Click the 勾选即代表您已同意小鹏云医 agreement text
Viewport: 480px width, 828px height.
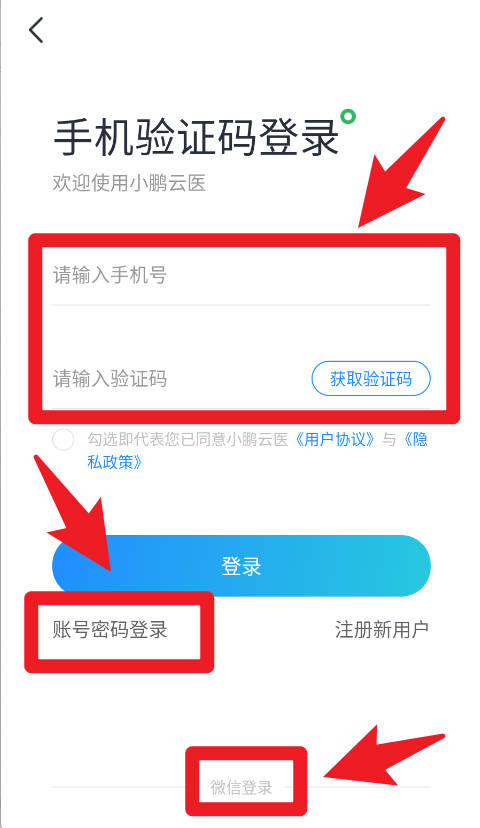coord(188,439)
